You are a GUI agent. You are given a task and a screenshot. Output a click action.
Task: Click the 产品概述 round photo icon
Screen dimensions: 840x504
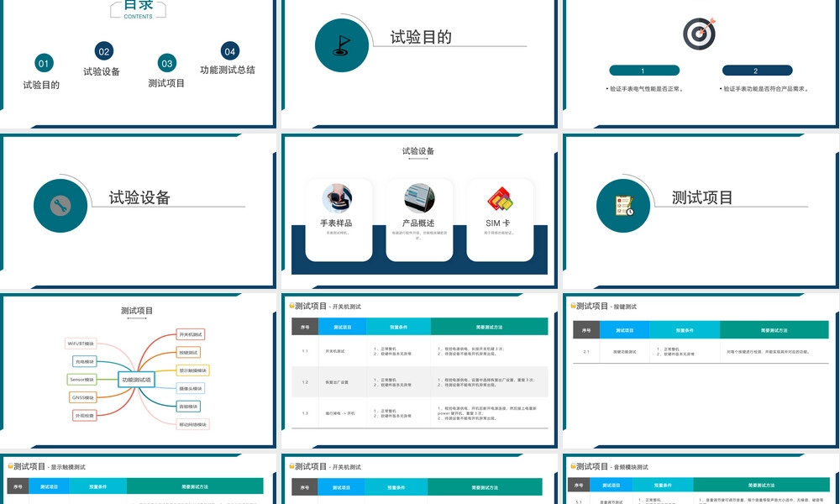tap(419, 198)
